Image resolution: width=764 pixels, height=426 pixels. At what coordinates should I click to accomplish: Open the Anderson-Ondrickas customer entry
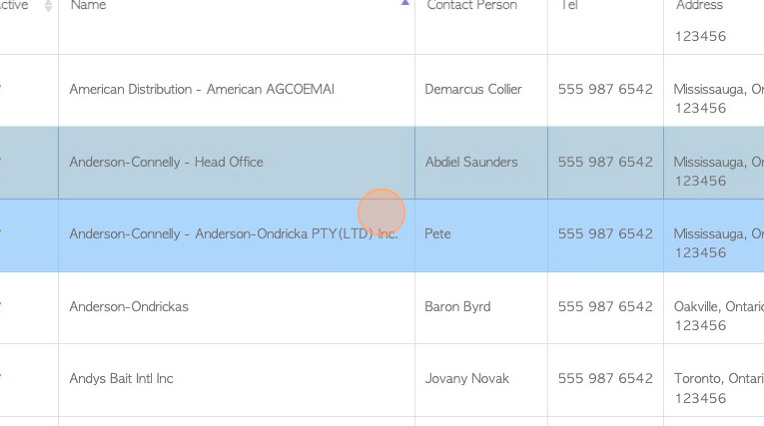coord(129,307)
